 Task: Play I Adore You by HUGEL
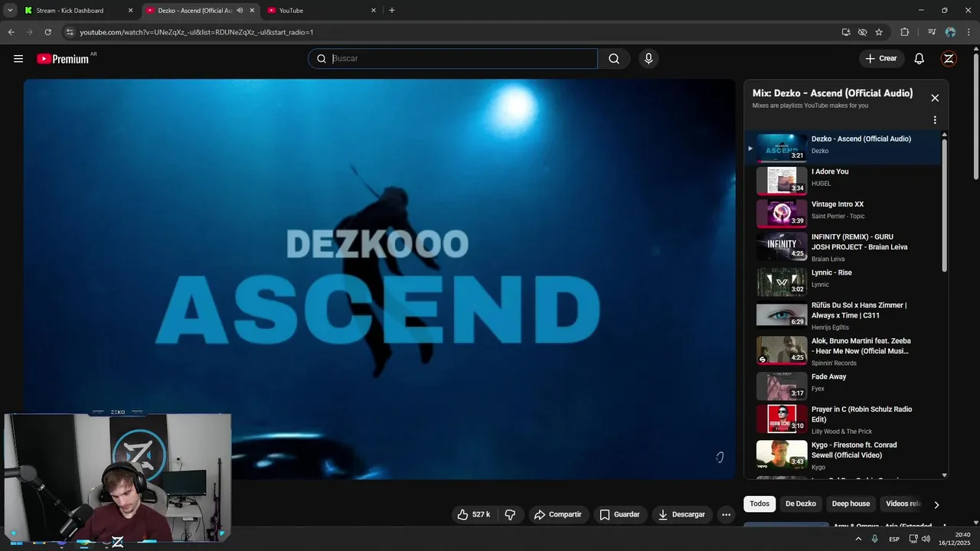coord(842,181)
